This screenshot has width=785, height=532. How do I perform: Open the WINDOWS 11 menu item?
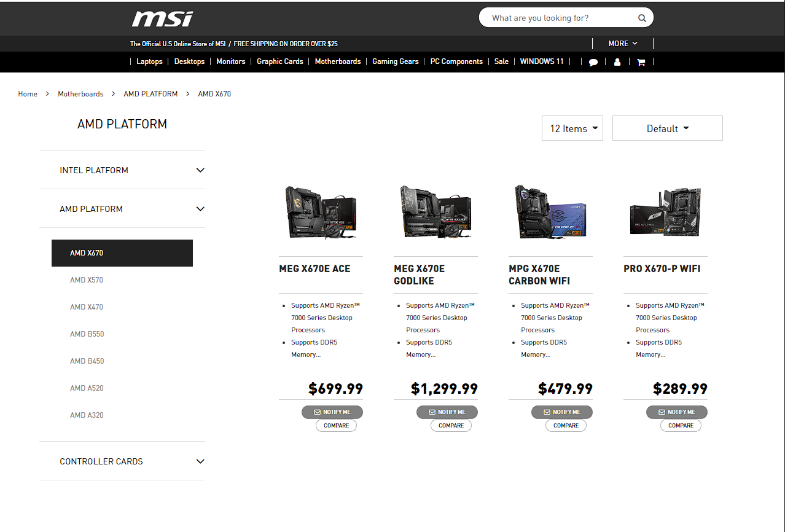pyautogui.click(x=542, y=61)
